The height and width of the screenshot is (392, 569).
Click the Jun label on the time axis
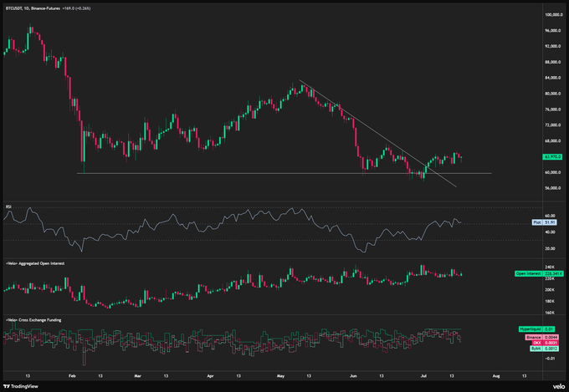click(x=353, y=376)
